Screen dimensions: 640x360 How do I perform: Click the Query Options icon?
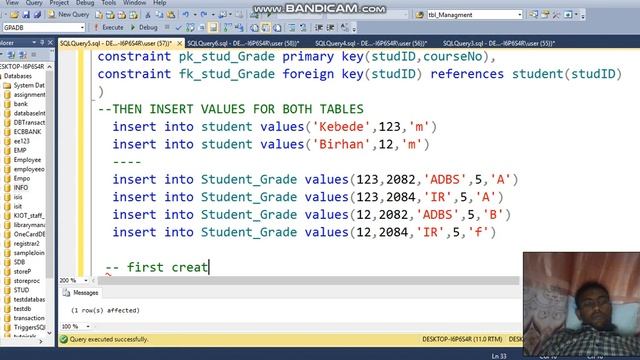click(x=202, y=28)
